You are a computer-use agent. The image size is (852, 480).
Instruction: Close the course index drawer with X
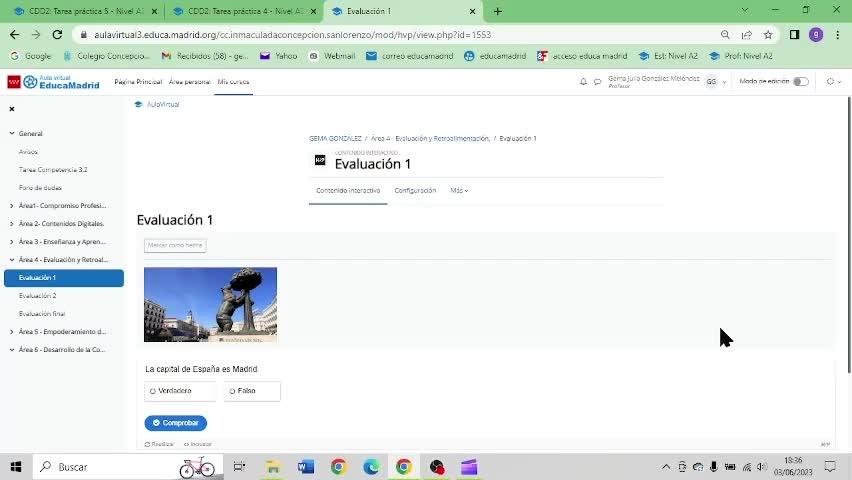(x=12, y=109)
